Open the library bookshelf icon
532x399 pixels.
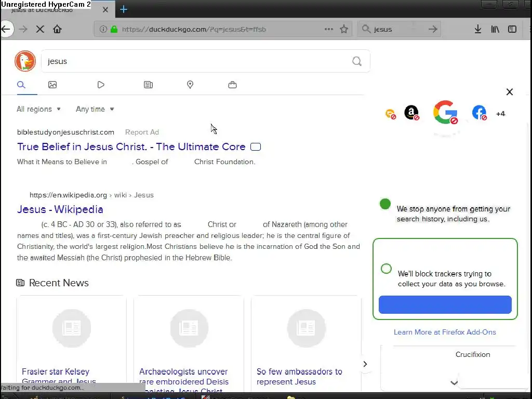click(x=495, y=29)
